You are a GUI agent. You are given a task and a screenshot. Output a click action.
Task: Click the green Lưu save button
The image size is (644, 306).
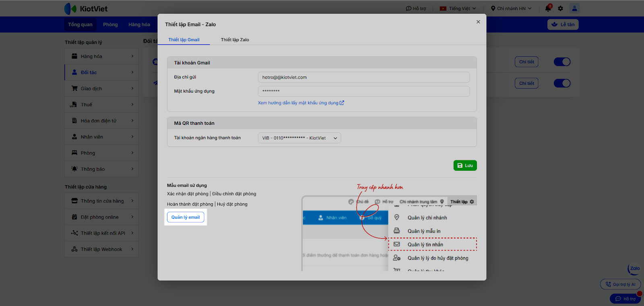click(x=465, y=165)
